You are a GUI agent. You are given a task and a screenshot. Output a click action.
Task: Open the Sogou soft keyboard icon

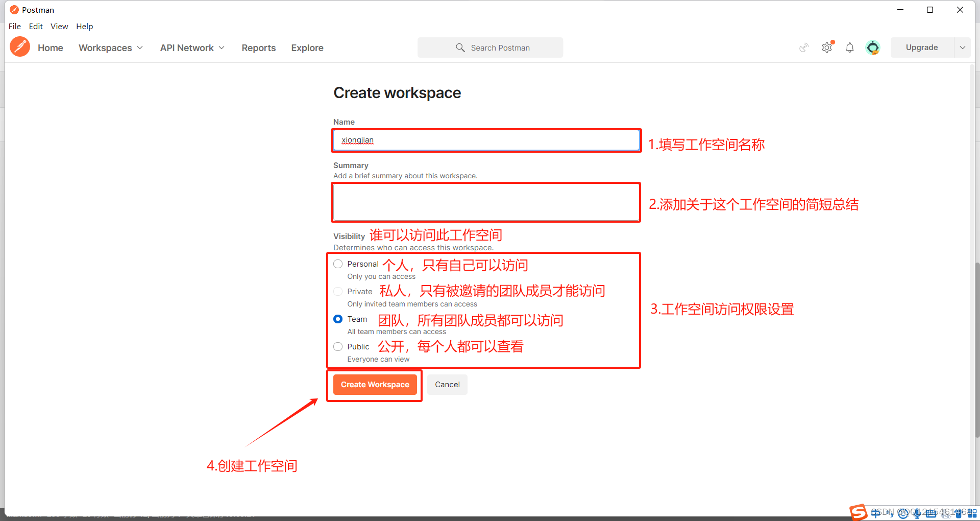(x=931, y=513)
